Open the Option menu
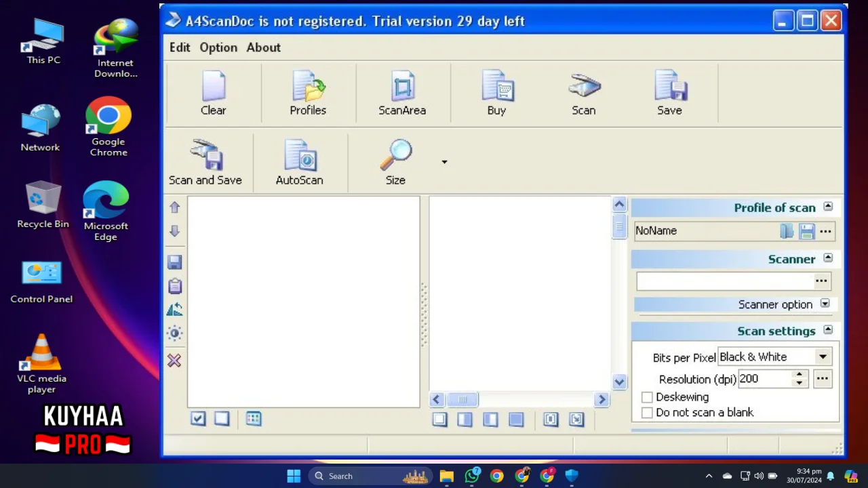The height and width of the screenshot is (488, 868). pos(218,47)
